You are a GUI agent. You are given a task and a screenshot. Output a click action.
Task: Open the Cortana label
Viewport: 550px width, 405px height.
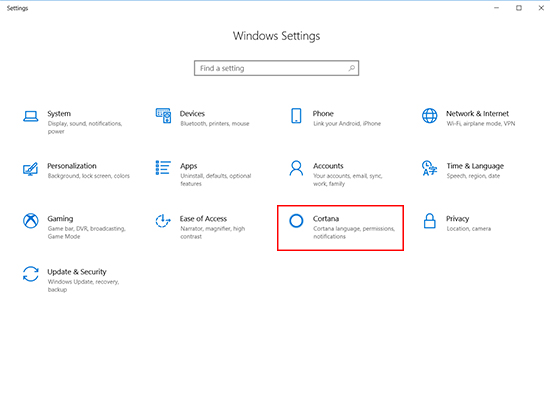pos(326,219)
